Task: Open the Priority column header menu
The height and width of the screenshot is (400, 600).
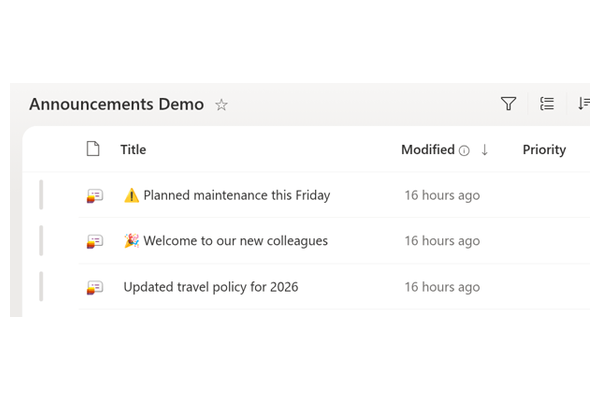Action: click(x=544, y=150)
